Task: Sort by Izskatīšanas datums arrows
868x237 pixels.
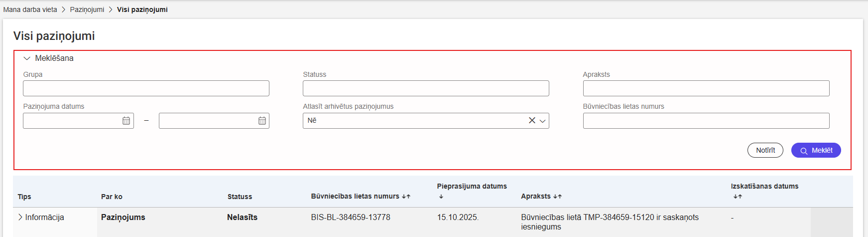Action: coord(738,197)
